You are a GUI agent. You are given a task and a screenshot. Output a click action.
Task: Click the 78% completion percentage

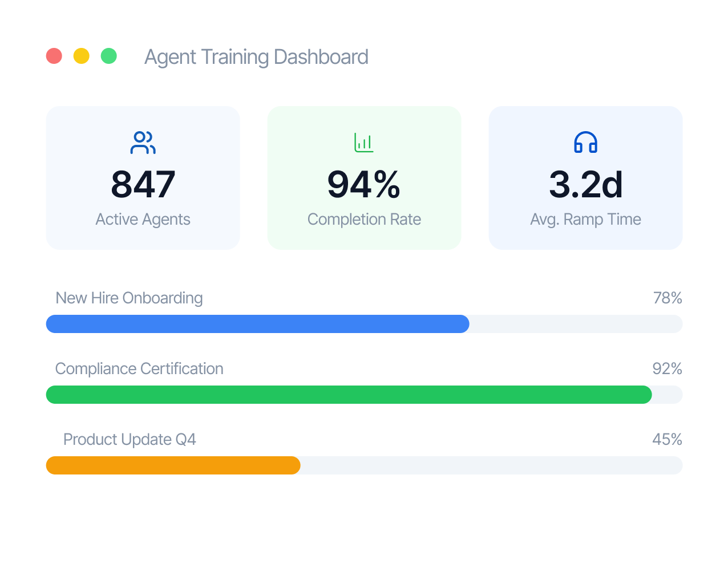[668, 298]
